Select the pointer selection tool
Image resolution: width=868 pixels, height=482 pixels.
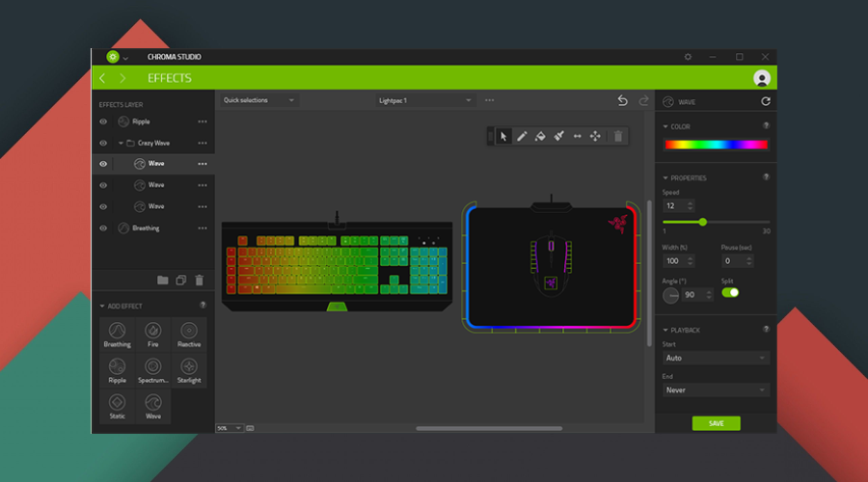(503, 136)
